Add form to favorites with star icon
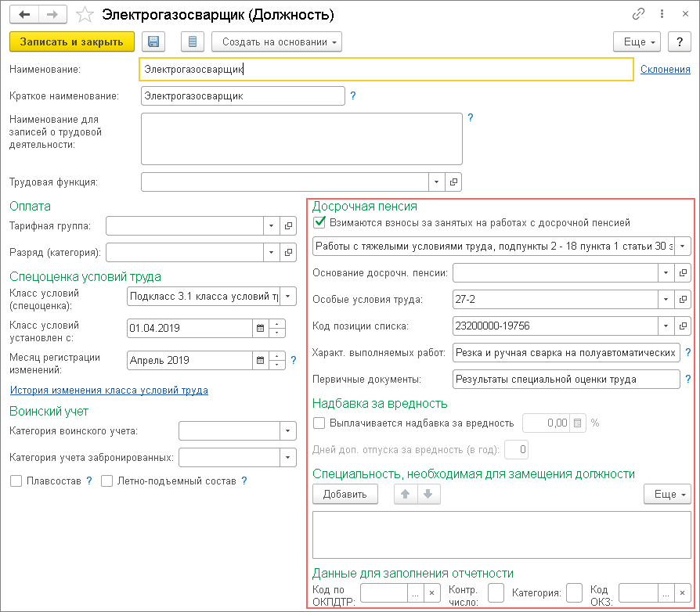The image size is (700, 612). (x=87, y=16)
